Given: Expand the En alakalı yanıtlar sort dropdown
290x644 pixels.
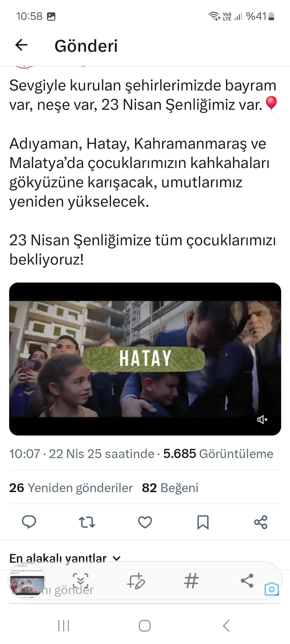Looking at the screenshot, I should [x=65, y=558].
